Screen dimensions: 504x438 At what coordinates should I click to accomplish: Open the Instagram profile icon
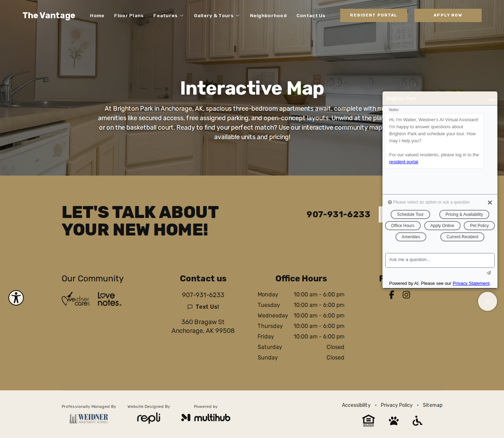click(x=406, y=295)
